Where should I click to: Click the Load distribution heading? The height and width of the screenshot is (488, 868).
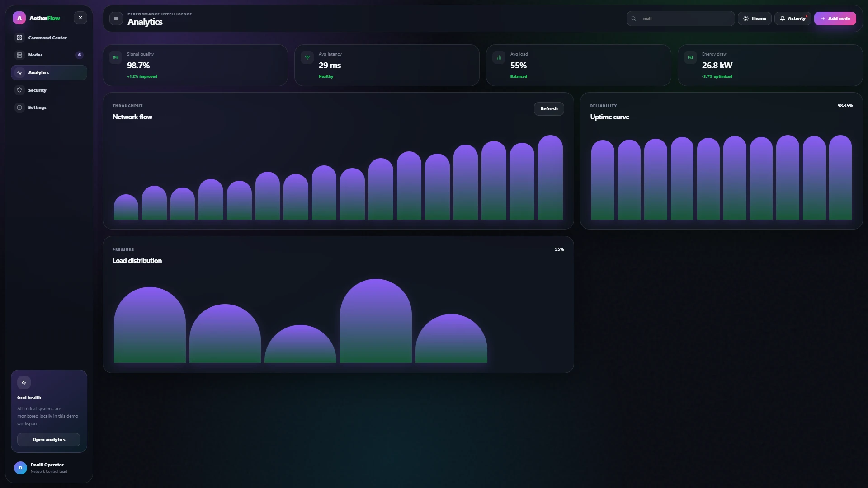[137, 261]
